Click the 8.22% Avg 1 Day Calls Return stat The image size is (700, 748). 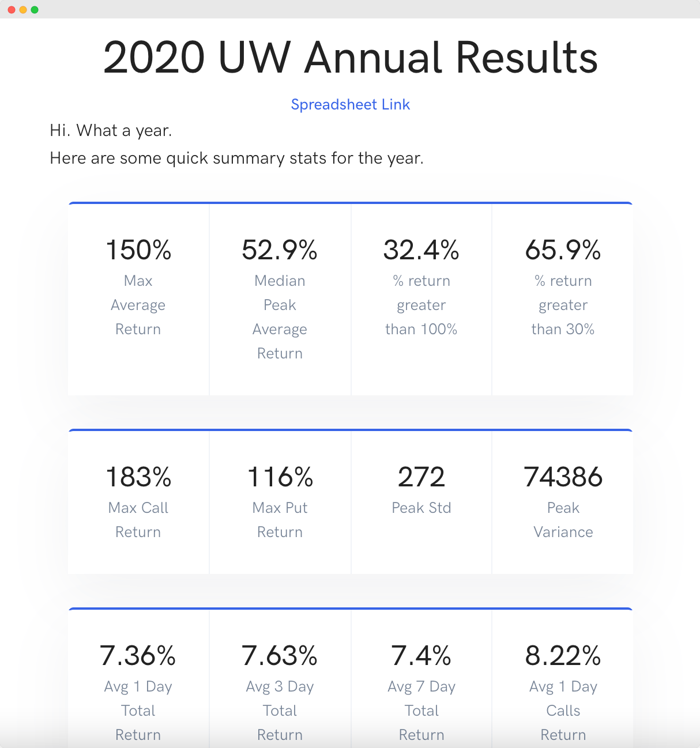click(x=563, y=679)
